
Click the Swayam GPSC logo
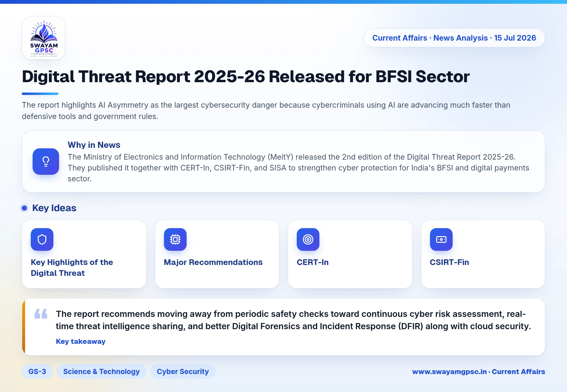tap(43, 38)
